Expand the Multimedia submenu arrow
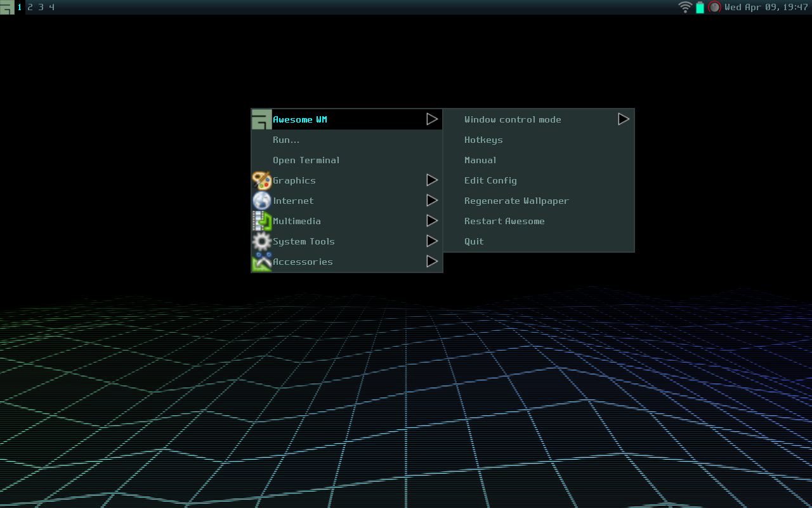Viewport: 812px width, 508px height. coord(432,221)
